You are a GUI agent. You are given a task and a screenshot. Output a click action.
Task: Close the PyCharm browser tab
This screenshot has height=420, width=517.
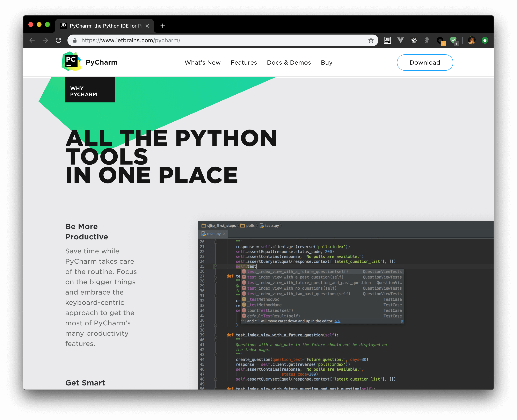[x=147, y=26]
